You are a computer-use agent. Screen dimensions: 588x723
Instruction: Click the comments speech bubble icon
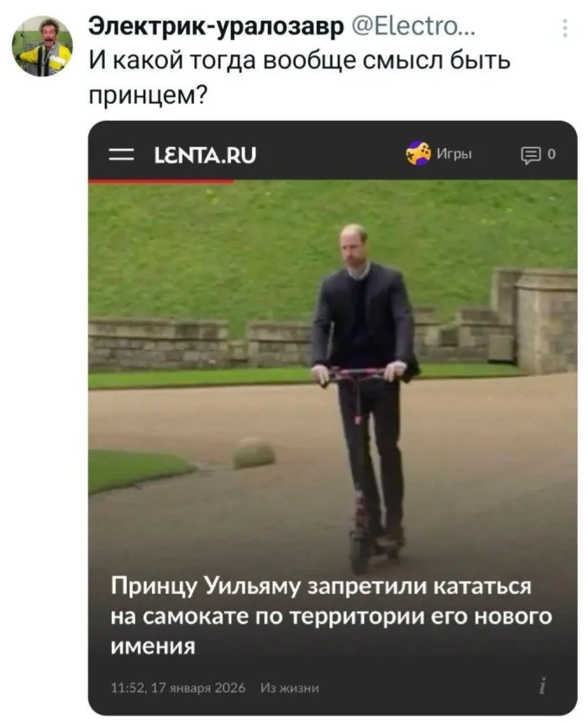[531, 155]
